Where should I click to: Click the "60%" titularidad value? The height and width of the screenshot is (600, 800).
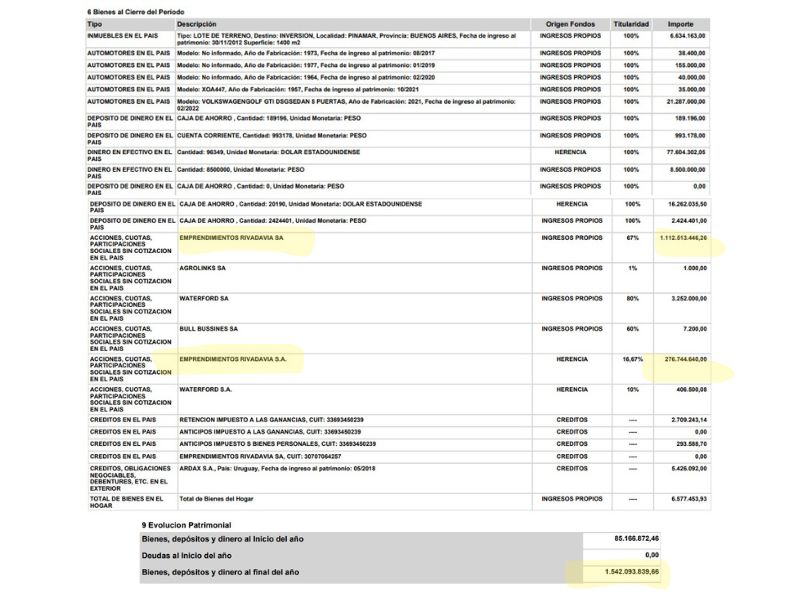[x=633, y=329]
